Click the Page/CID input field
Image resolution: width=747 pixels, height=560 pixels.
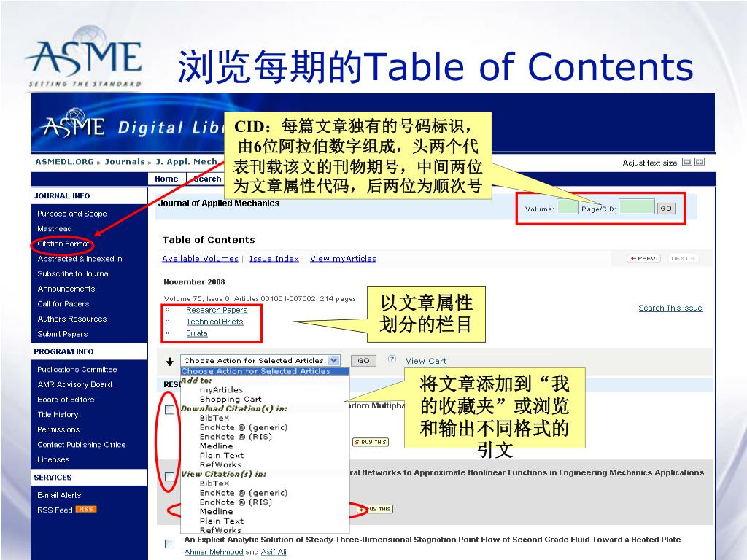coord(636,206)
